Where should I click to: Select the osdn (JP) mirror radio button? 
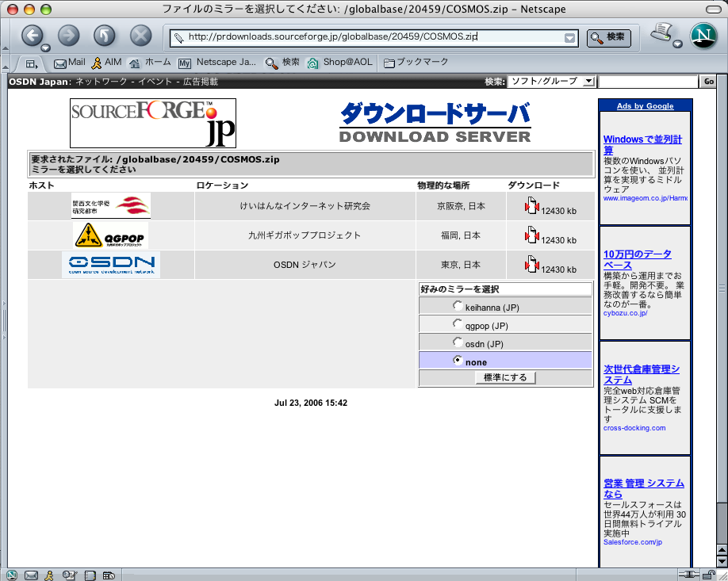click(458, 342)
